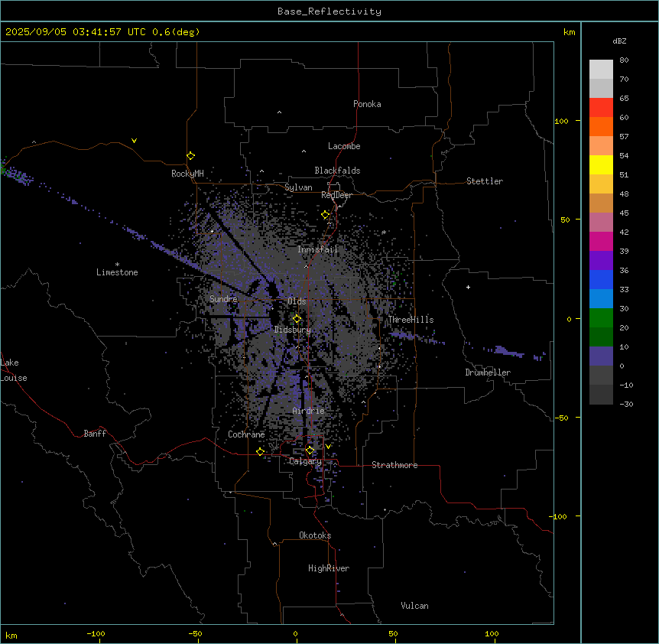The height and width of the screenshot is (644, 659).
Task: Pick the bright yellow 54 dBZ legend color
Action: [x=601, y=164]
